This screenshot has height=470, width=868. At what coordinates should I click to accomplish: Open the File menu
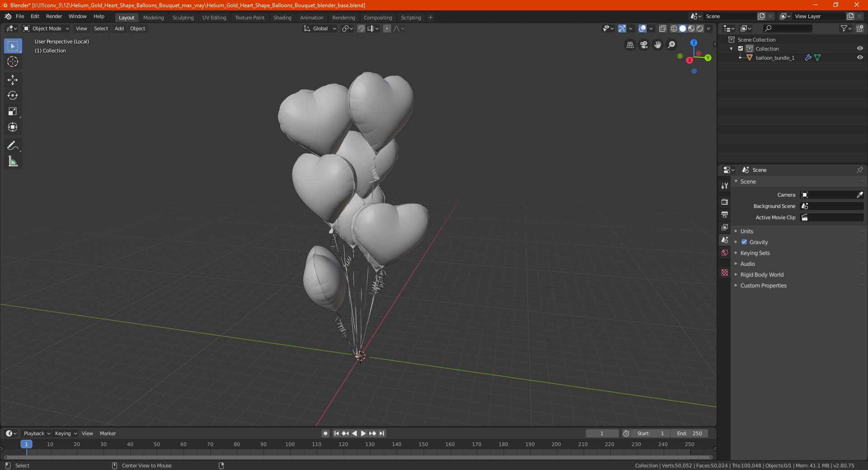(20, 16)
